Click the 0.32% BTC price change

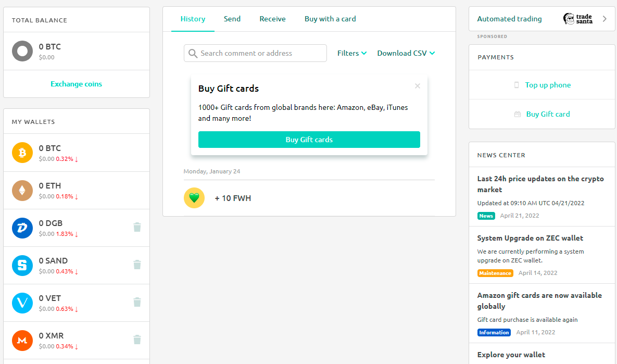67,159
